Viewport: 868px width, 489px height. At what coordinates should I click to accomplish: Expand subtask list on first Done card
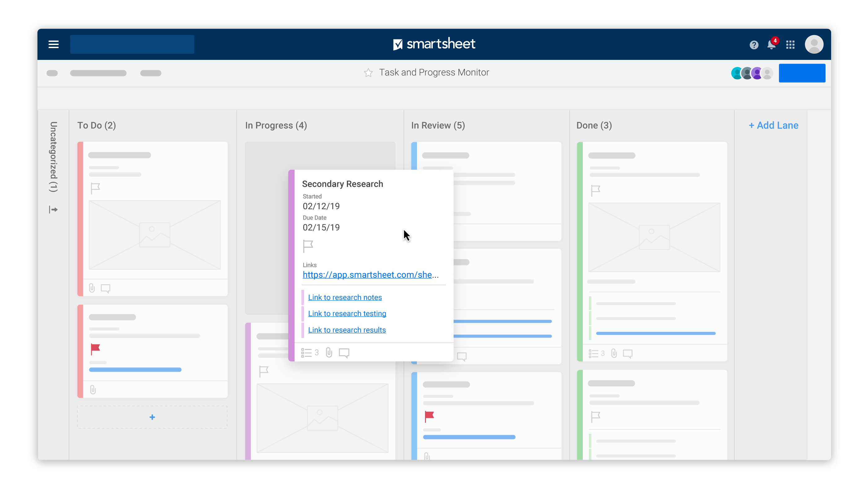click(x=594, y=353)
